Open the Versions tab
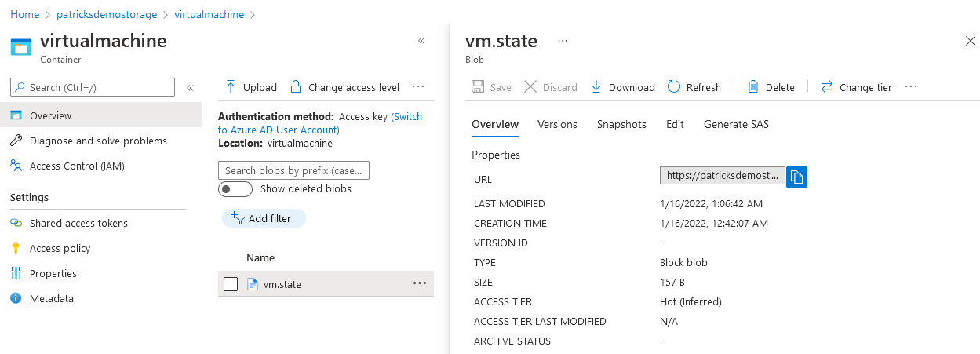 click(557, 124)
